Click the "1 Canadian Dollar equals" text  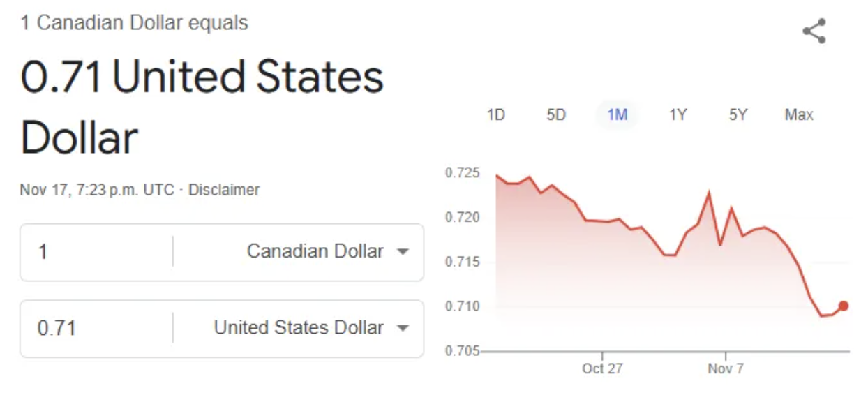click(x=134, y=23)
